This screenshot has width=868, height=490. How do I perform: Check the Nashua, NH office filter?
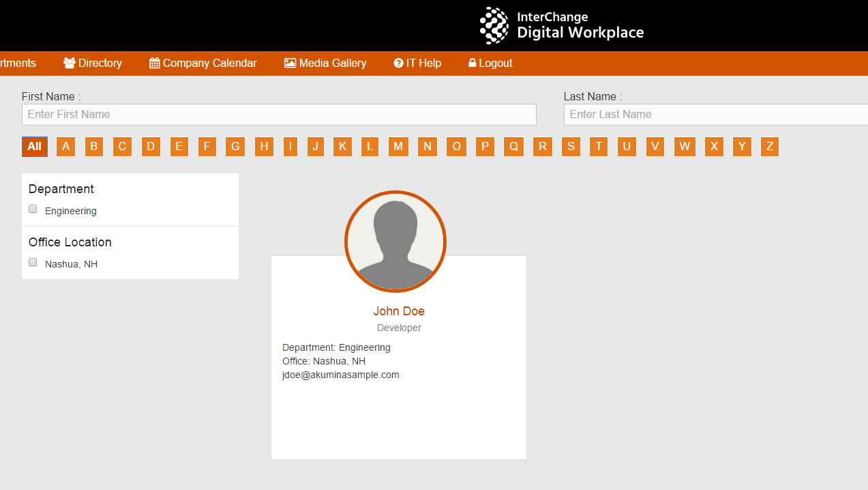pos(33,263)
